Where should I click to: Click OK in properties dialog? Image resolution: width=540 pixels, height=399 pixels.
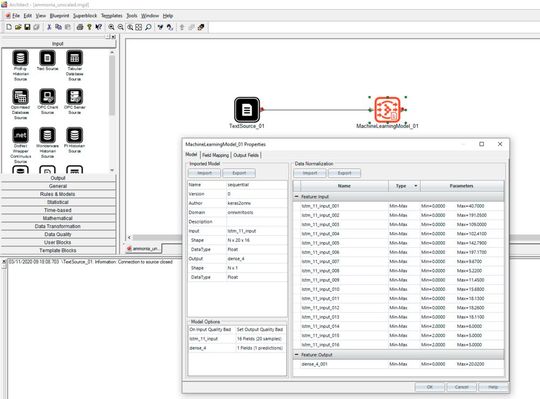[x=429, y=387]
